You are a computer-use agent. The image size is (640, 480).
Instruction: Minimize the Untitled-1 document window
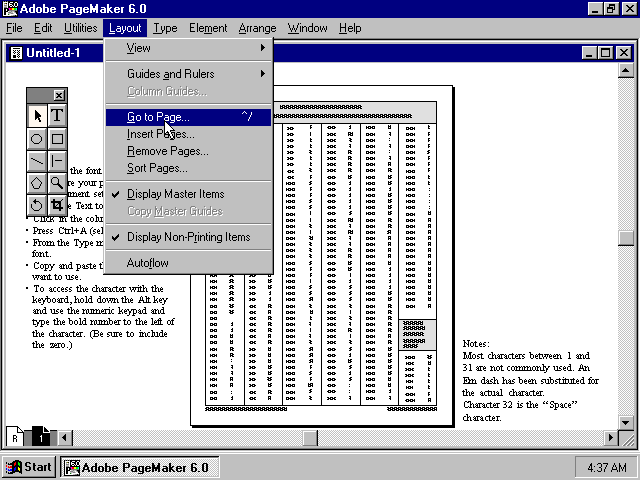[x=589, y=53]
